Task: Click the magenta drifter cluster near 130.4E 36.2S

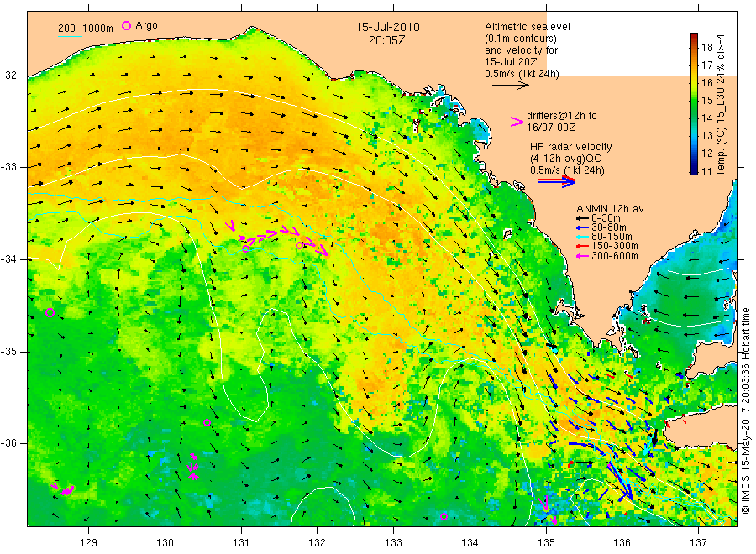Action: click(x=193, y=467)
